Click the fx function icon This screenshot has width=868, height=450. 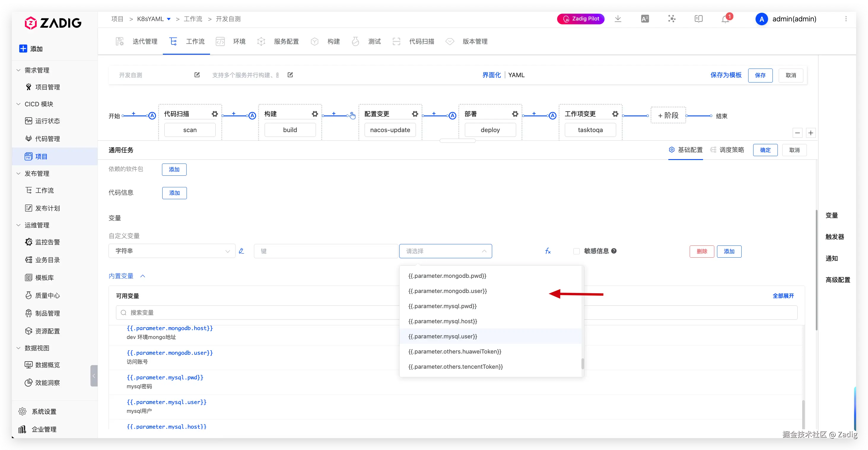[548, 251]
